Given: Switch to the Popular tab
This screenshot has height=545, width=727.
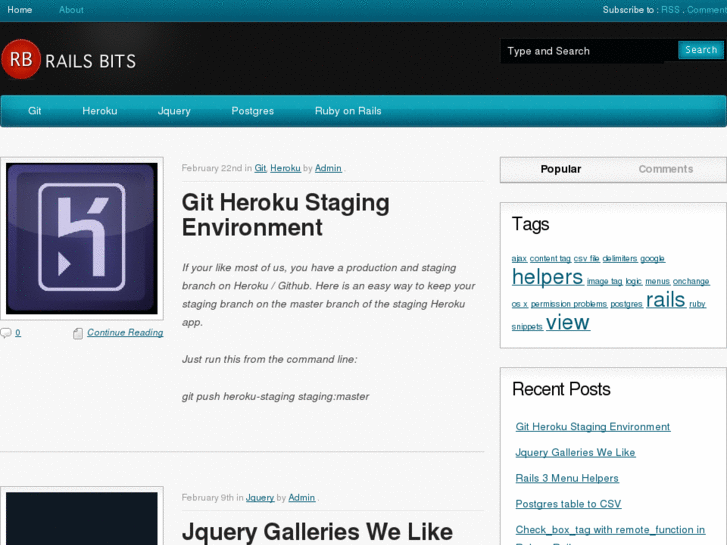Looking at the screenshot, I should tap(561, 169).
